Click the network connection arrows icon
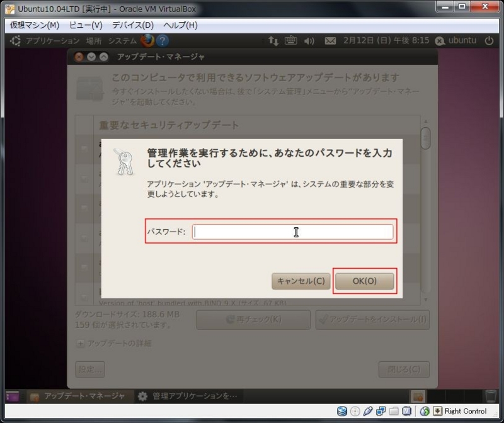The width and height of the screenshot is (504, 423). 273,41
